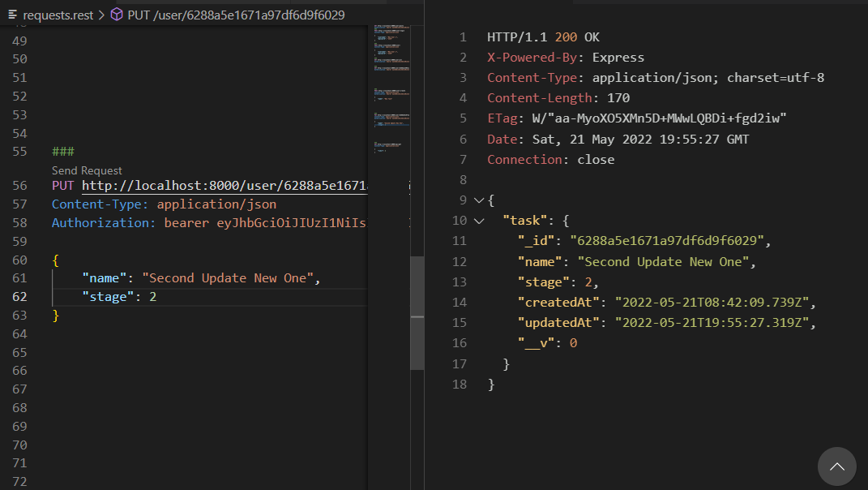The height and width of the screenshot is (490, 868).
Task: Click the Express header value
Action: (x=618, y=58)
